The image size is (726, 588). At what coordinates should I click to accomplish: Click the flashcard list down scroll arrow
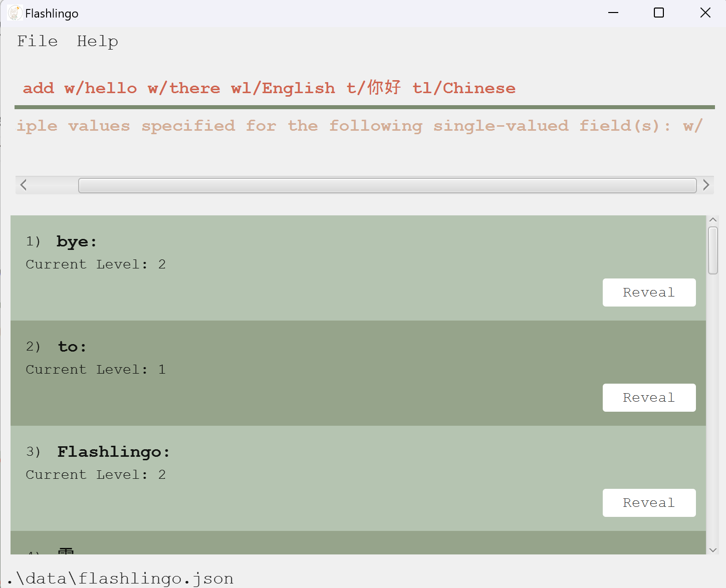click(713, 550)
